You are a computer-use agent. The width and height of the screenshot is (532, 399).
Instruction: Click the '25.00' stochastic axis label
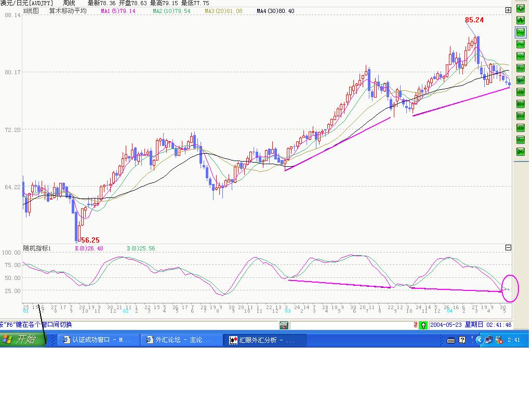12,291
